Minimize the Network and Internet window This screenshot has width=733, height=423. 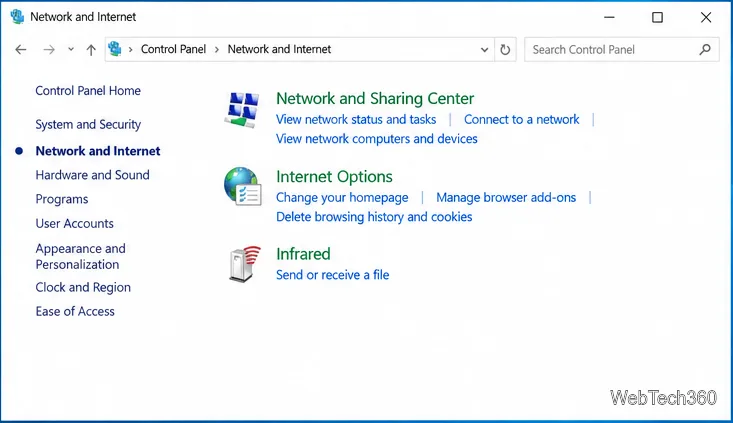[x=609, y=17]
